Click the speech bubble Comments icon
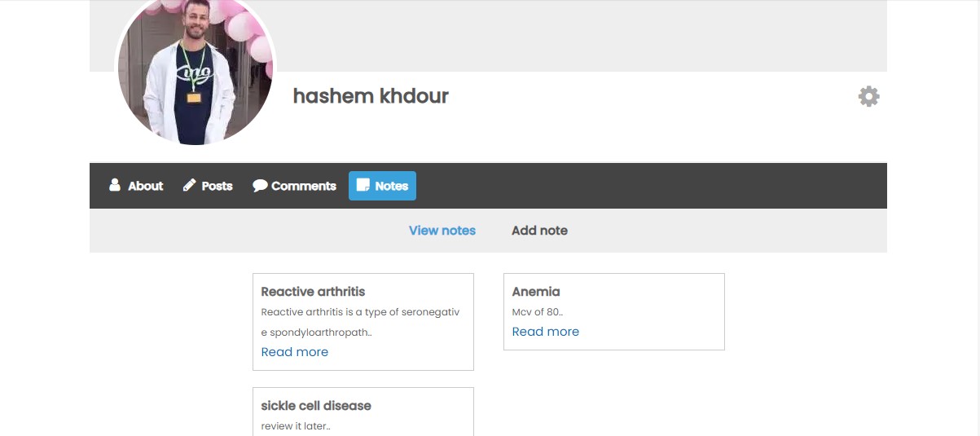This screenshot has width=980, height=436. (x=260, y=186)
